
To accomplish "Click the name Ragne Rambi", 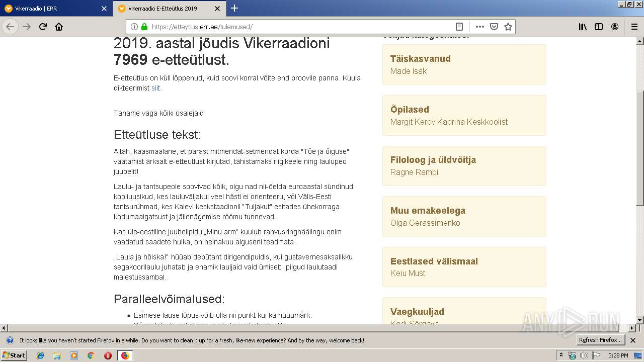I will (414, 172).
